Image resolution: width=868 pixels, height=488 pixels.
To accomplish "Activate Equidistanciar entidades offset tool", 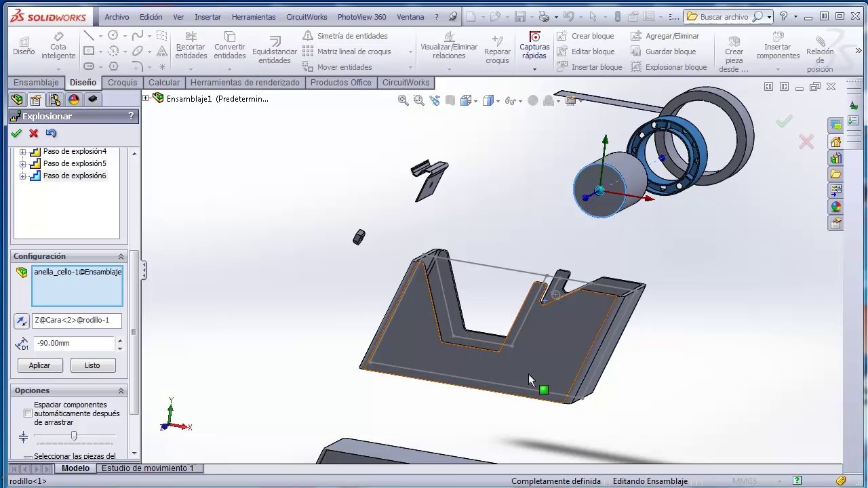I will click(275, 51).
